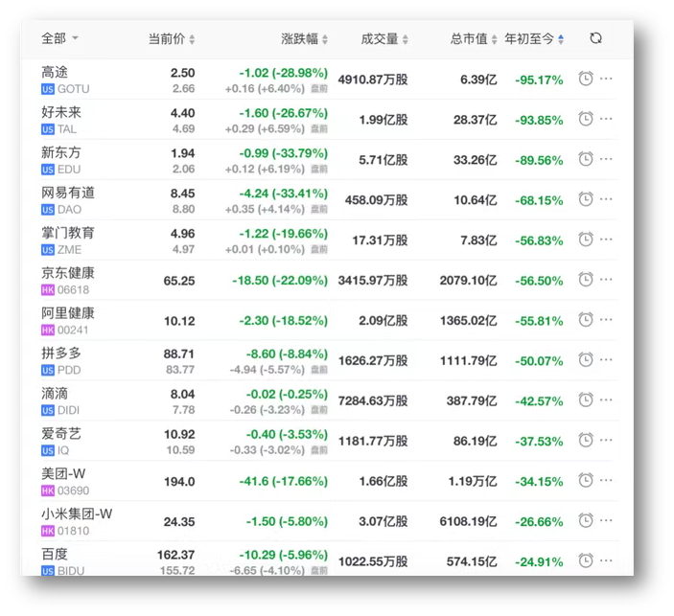674x616 pixels.
Task: Click the 1.19万亿 market cap value
Action: coord(473,482)
